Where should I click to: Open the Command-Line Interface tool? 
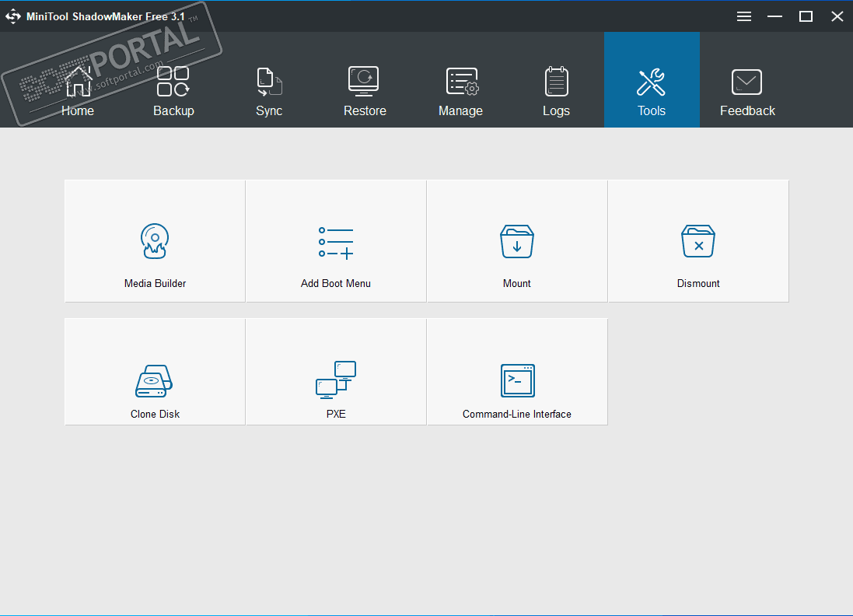point(517,372)
